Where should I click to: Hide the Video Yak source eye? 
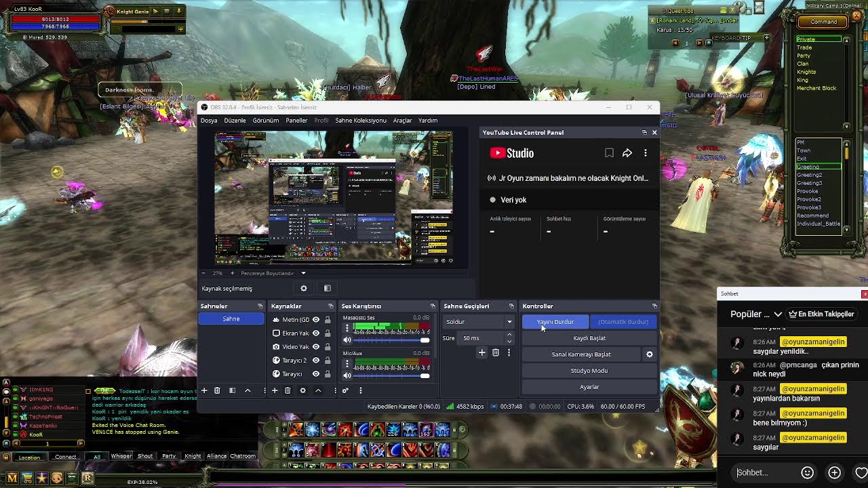click(315, 347)
